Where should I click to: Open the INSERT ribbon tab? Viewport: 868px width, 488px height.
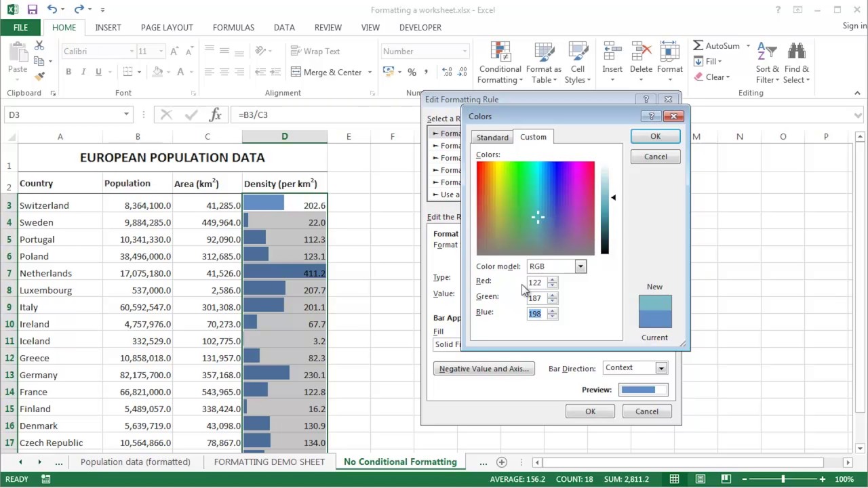pyautogui.click(x=108, y=27)
